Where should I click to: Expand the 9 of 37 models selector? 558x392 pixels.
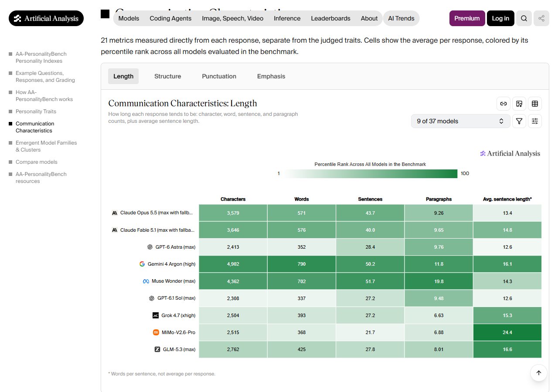tap(460, 121)
